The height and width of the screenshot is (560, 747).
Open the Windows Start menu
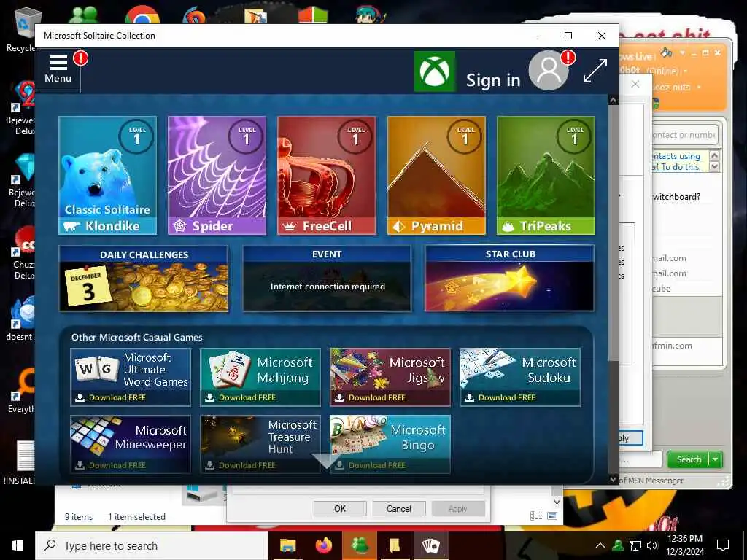(18, 545)
